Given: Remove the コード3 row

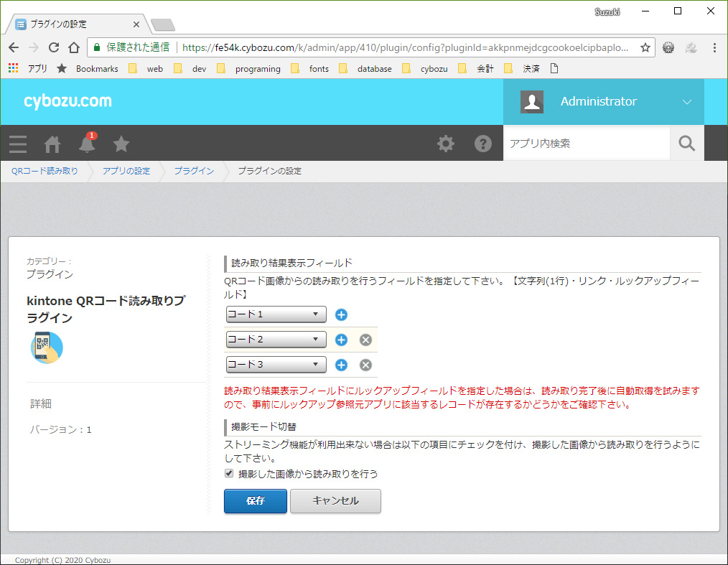Looking at the screenshot, I should [x=366, y=365].
